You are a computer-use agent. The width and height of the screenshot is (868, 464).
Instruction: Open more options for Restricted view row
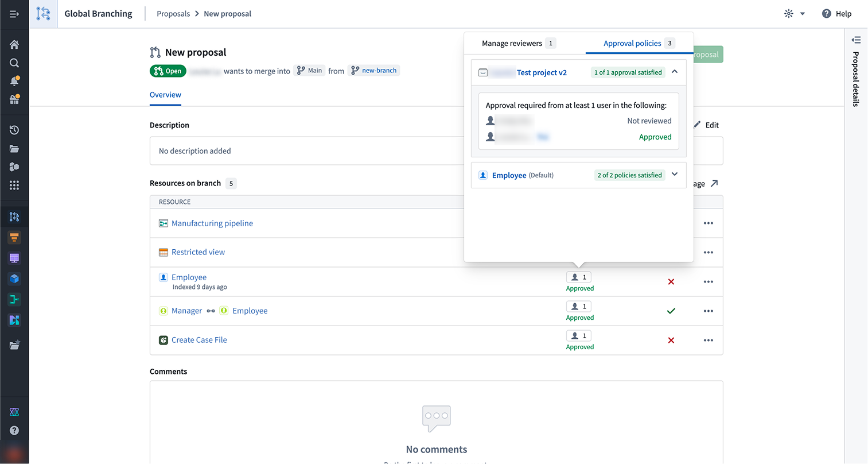[709, 253]
